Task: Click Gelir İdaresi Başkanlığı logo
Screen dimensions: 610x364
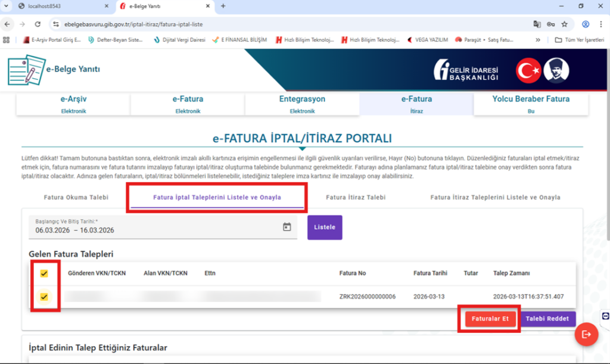Action: tap(466, 70)
